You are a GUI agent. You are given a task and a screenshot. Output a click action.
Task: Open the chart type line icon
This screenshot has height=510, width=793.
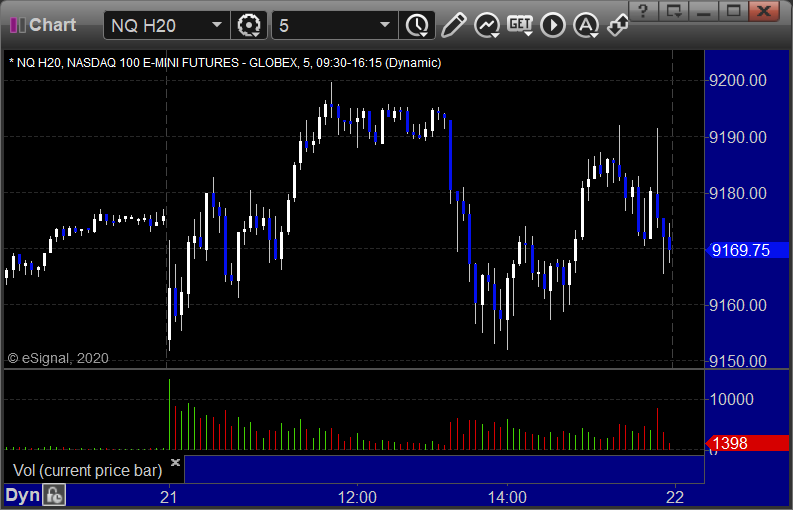click(x=487, y=25)
